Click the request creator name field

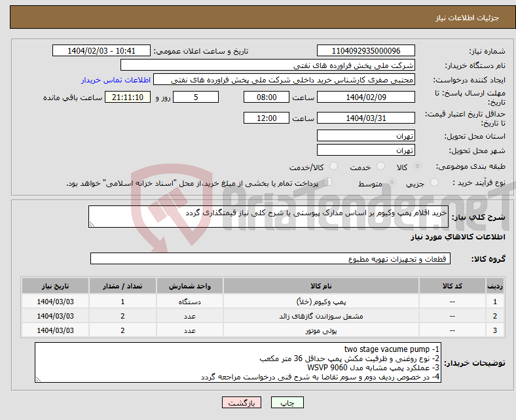click(284, 80)
